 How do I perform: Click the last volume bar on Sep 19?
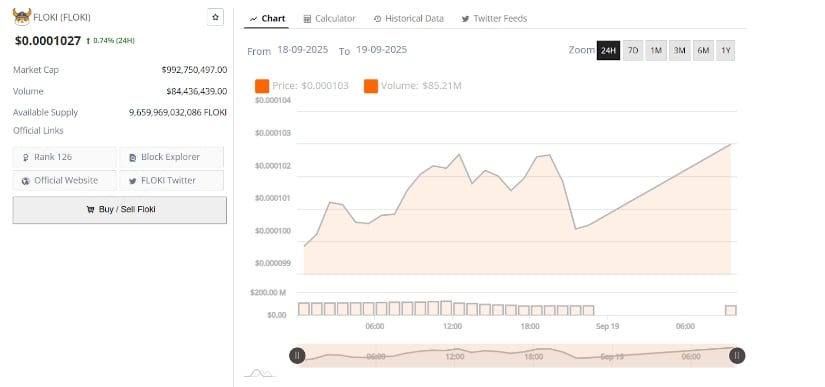(731, 310)
